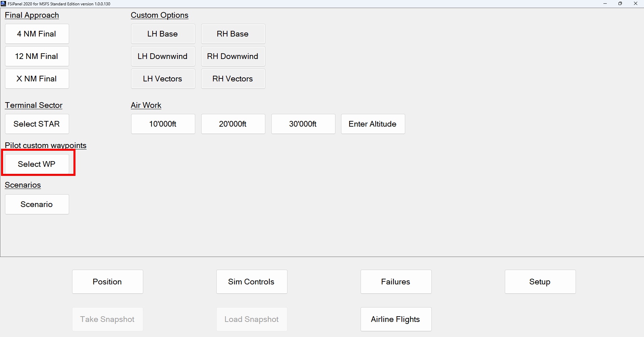Pick LH Downwind custom option
Viewport: 644px width, 337px height.
pyautogui.click(x=163, y=56)
